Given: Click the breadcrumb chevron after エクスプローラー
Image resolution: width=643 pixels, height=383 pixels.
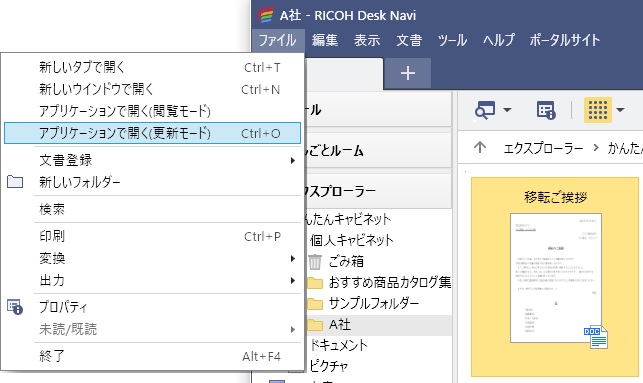Looking at the screenshot, I should click(x=596, y=148).
